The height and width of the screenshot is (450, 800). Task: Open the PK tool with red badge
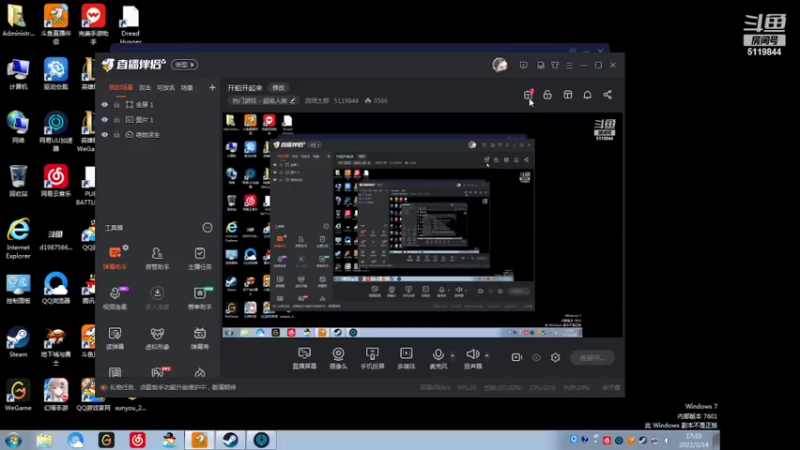tap(158, 372)
